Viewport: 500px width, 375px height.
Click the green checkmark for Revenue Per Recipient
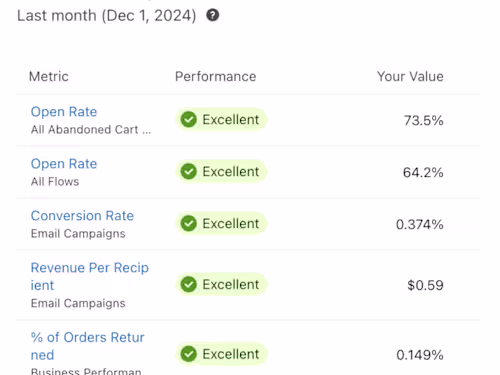pyautogui.click(x=189, y=284)
